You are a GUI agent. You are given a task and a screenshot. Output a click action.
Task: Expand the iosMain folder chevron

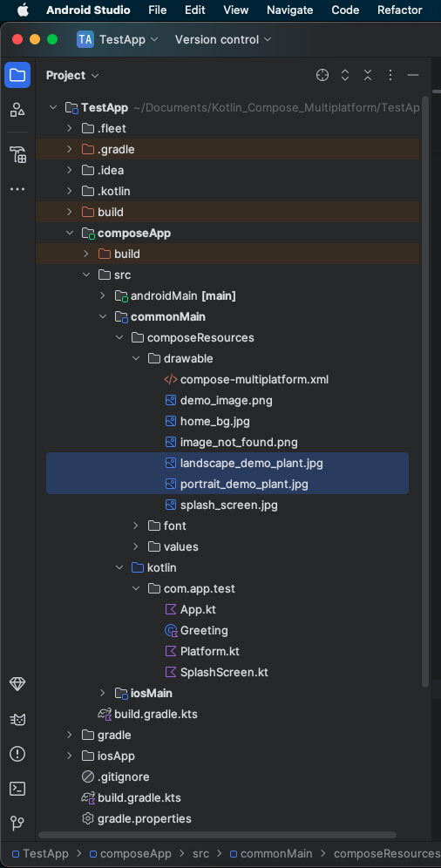pos(102,693)
